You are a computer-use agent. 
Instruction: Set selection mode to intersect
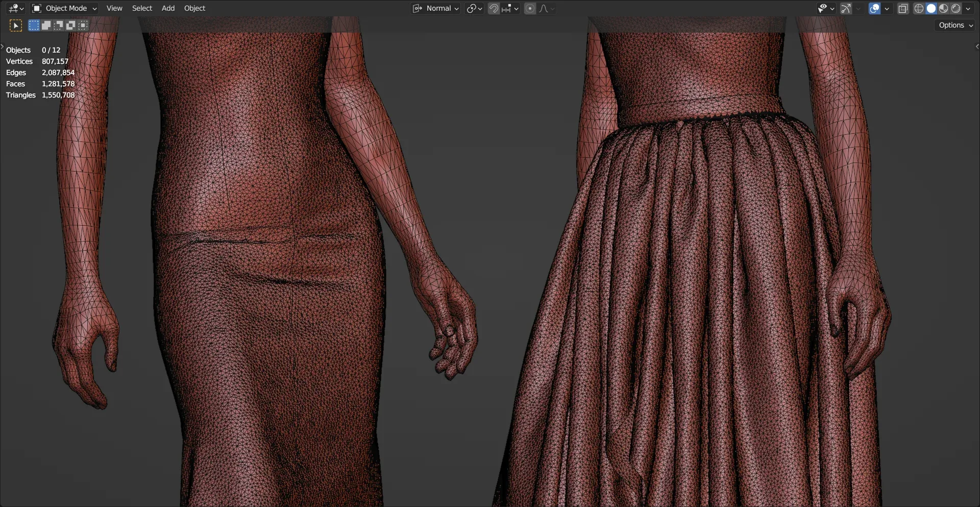pos(83,25)
